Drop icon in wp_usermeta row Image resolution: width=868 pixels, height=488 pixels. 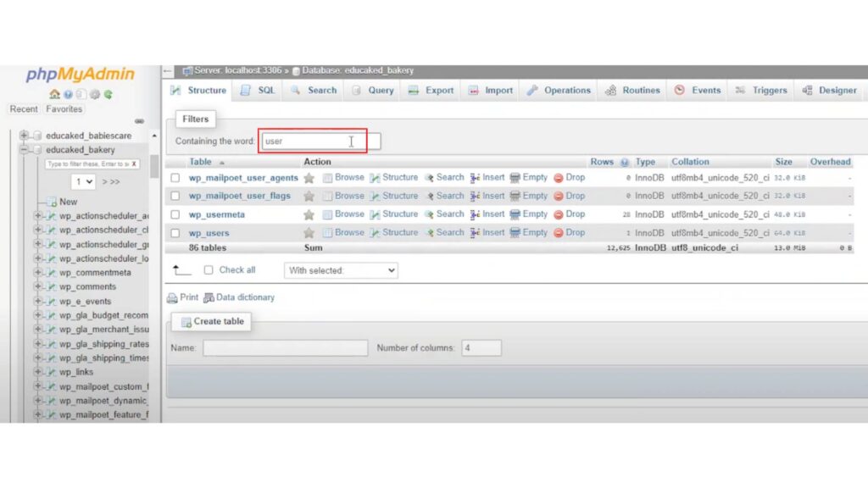coord(559,214)
